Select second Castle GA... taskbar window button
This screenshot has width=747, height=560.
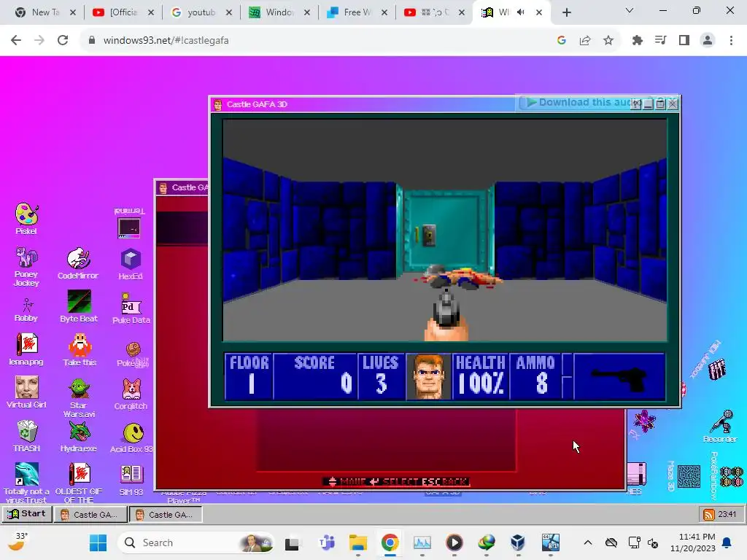tap(166, 514)
